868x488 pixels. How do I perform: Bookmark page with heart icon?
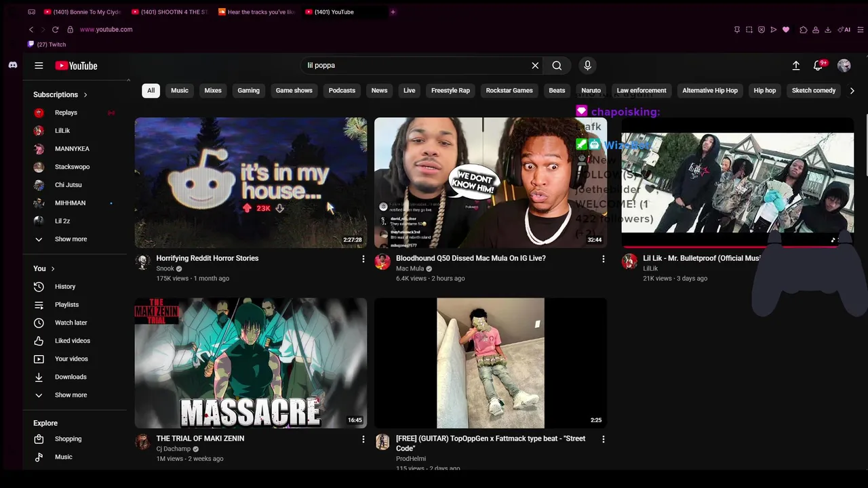click(786, 30)
